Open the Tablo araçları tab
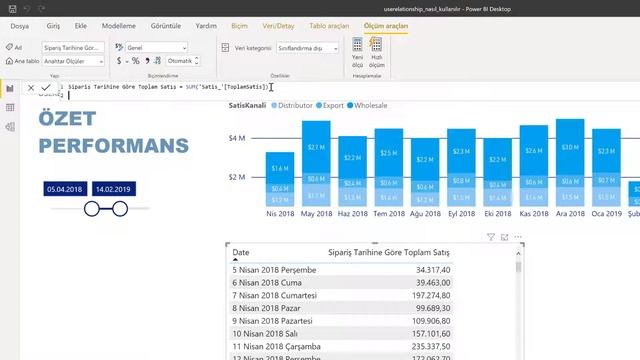Image resolution: width=640 pixels, height=360 pixels. point(329,26)
